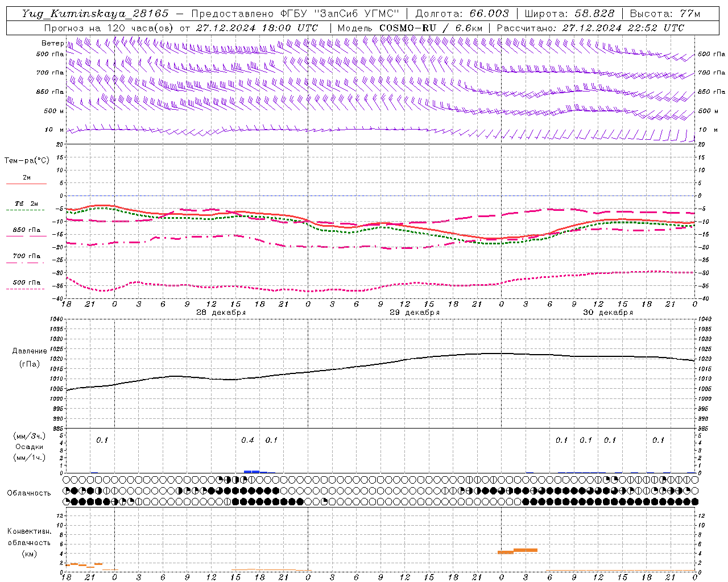Click the (гПа) pressure unit label
The image size is (728, 582).
pos(30,364)
